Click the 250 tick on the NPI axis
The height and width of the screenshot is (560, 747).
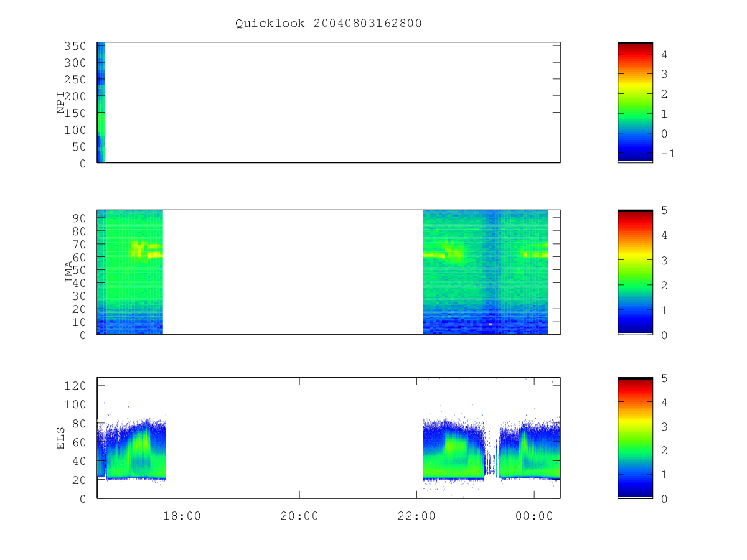pyautogui.click(x=74, y=80)
